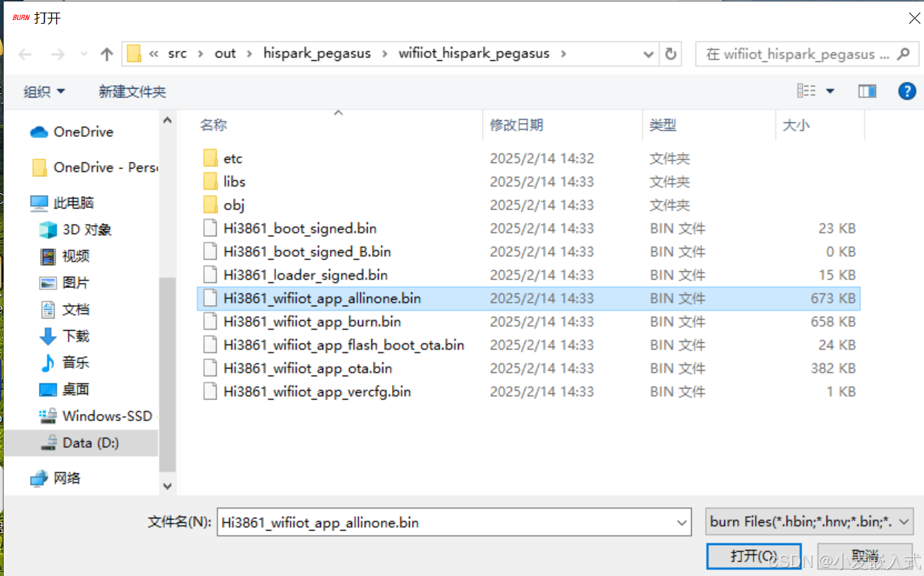Navigate up one folder level

point(106,53)
